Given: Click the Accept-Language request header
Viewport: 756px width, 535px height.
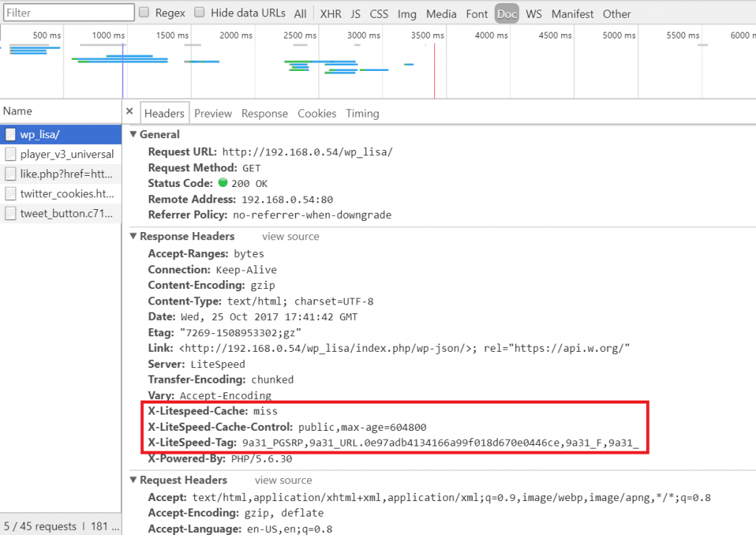Looking at the screenshot, I should (240, 529).
